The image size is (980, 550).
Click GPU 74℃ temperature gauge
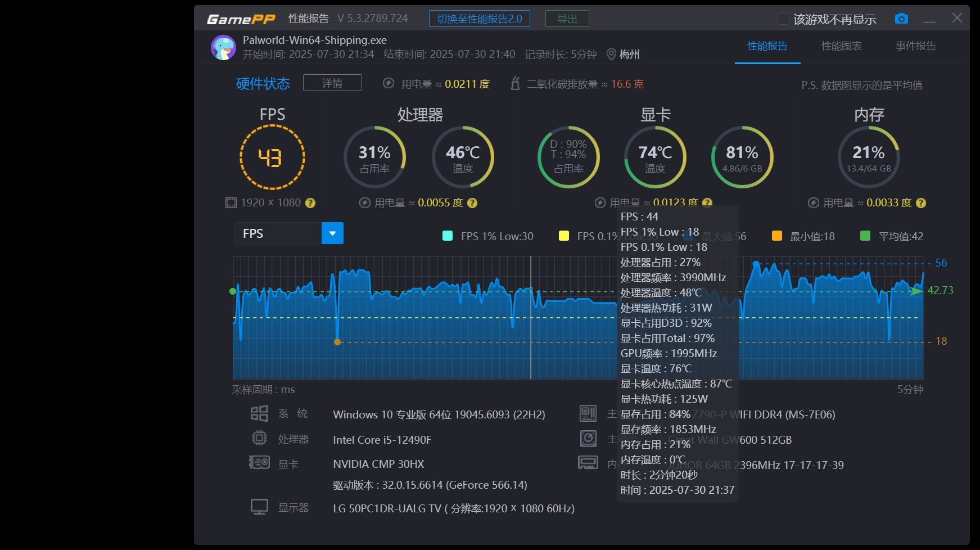pos(655,157)
